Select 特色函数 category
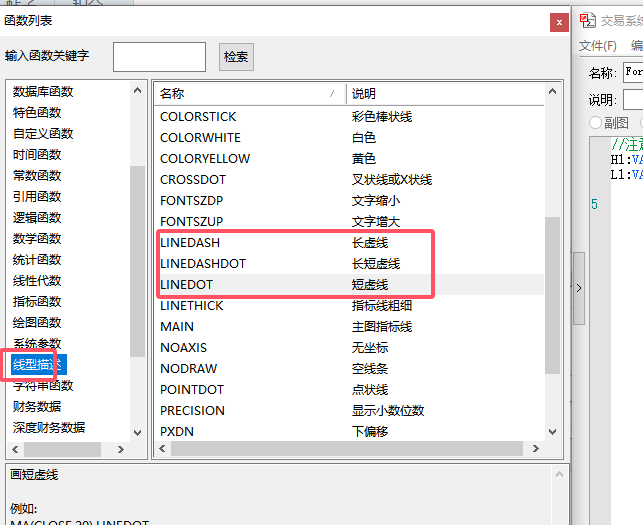Screen dimensions: 643x525 tap(37, 112)
